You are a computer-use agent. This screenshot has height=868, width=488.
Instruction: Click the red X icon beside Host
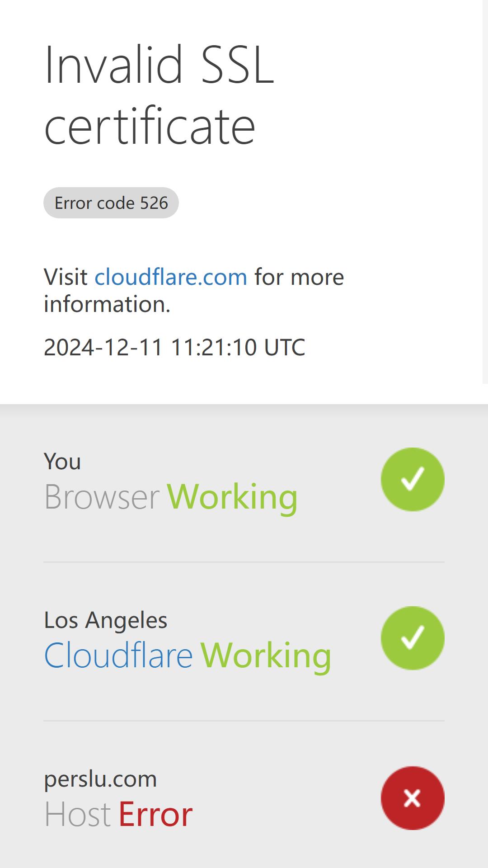(413, 798)
